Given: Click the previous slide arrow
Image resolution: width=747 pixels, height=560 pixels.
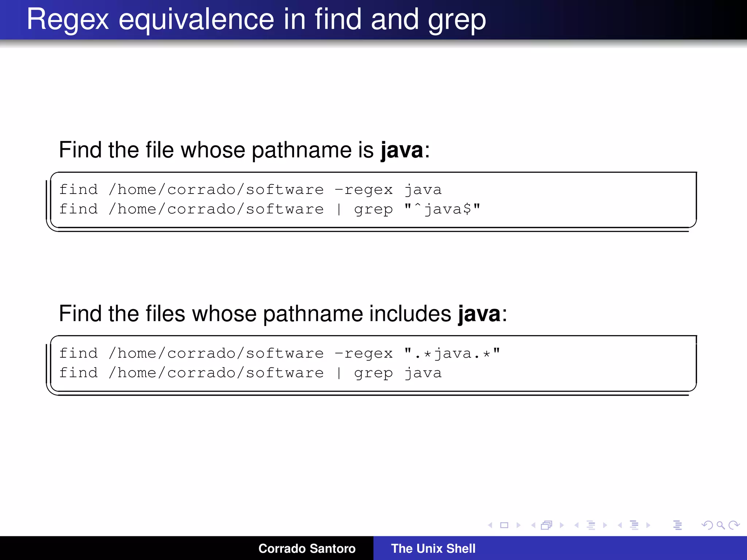Looking at the screenshot, I should pos(490,525).
